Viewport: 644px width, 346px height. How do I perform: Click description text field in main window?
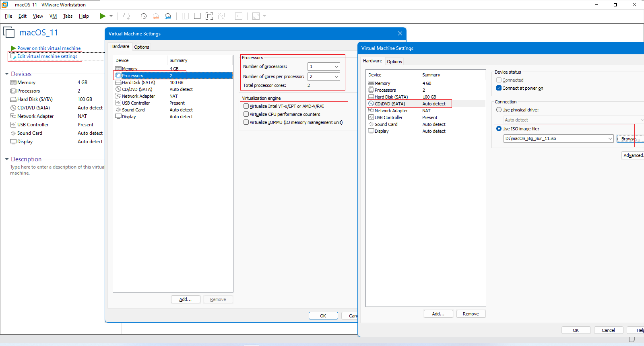tap(57, 170)
